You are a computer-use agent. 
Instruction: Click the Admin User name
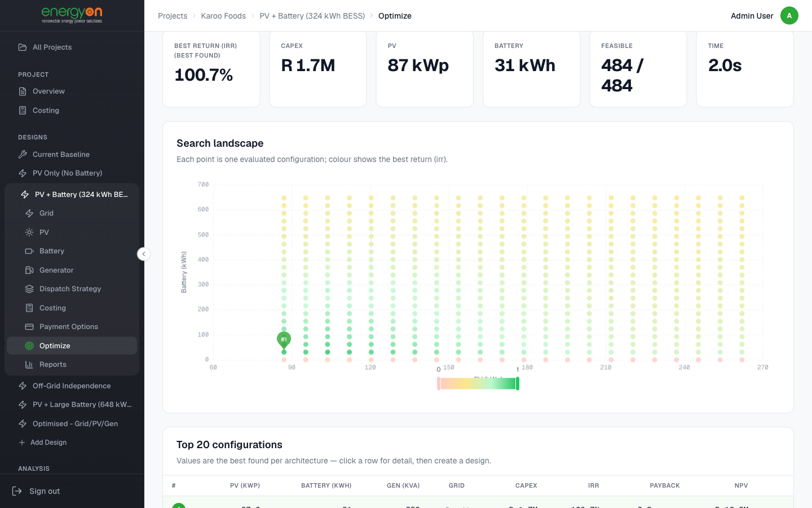tap(752, 16)
